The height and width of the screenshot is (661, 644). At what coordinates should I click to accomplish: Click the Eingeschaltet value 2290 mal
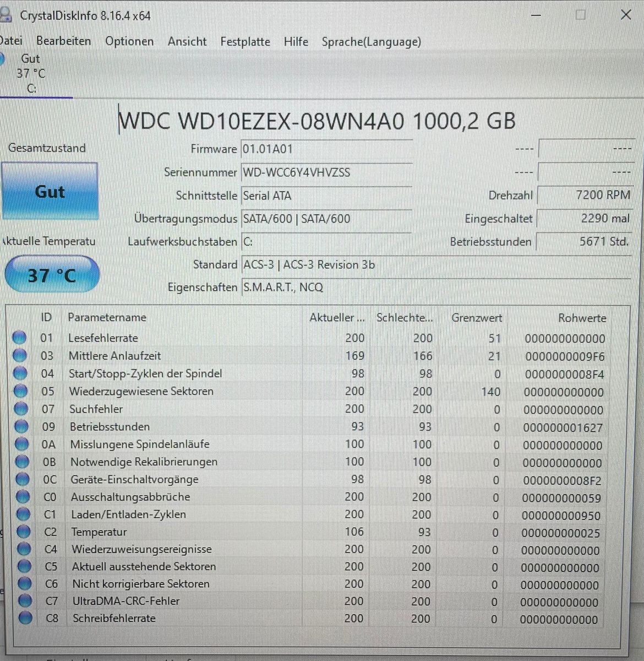point(585,218)
